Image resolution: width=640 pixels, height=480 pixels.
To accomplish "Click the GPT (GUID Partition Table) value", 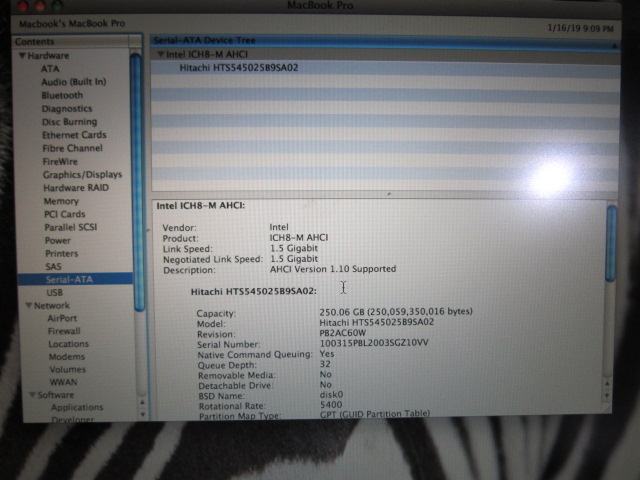I will [375, 414].
